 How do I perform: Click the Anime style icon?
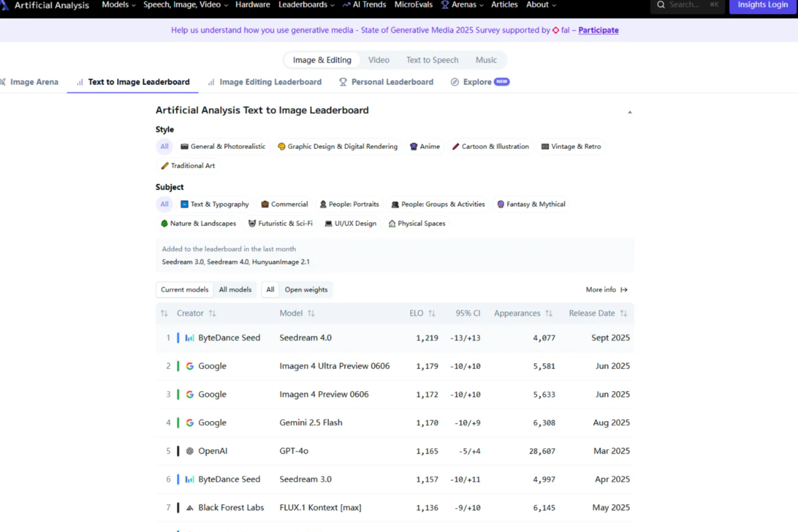[414, 146]
